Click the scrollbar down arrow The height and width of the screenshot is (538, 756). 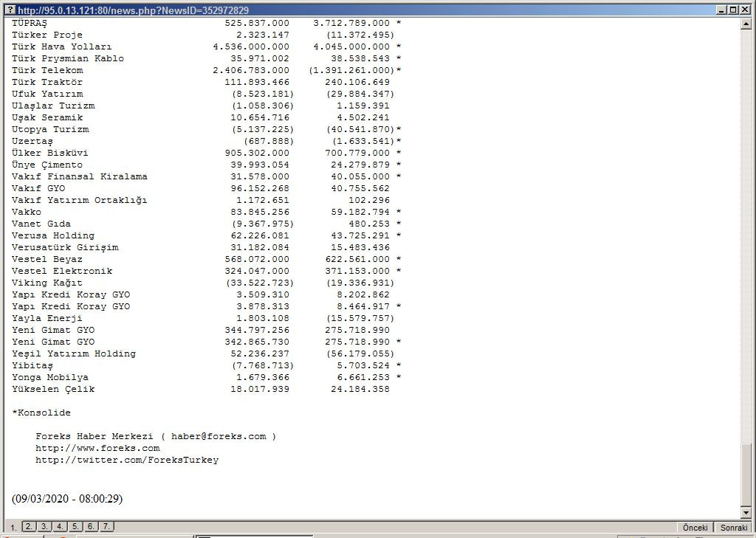(x=746, y=513)
